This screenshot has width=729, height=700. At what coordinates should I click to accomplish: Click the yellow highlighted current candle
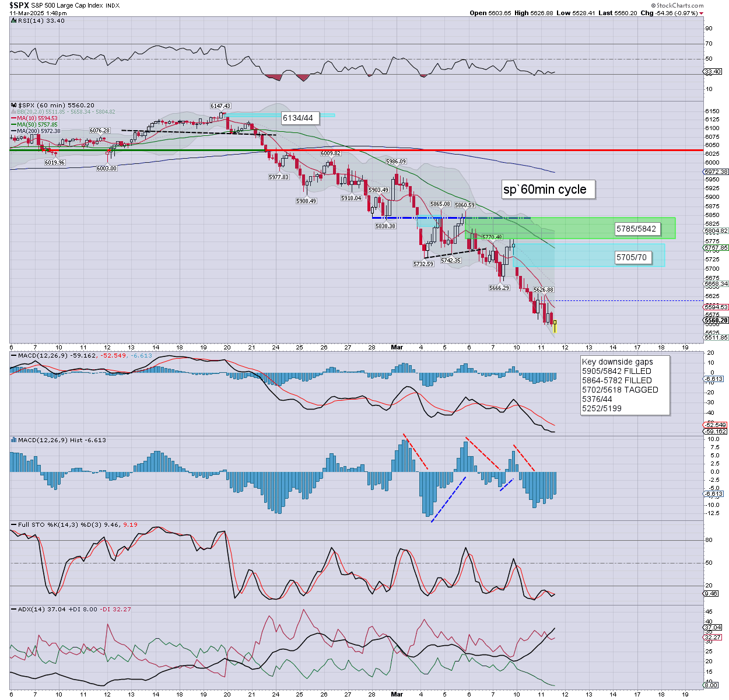555,326
